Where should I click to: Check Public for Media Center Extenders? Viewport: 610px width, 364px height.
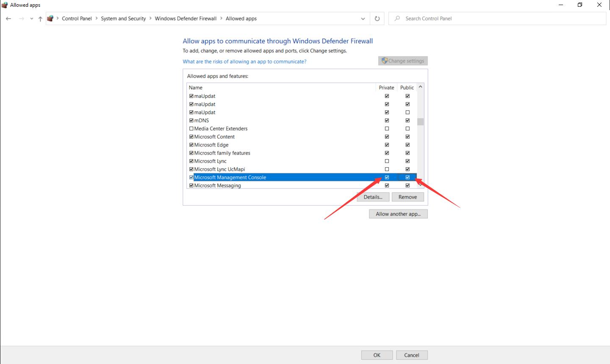point(408,128)
